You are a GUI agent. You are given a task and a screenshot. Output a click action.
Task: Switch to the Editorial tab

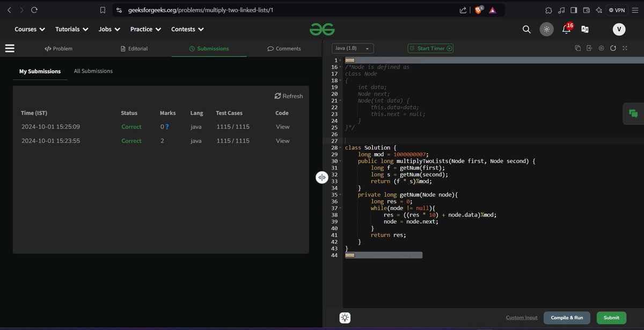[x=134, y=48]
